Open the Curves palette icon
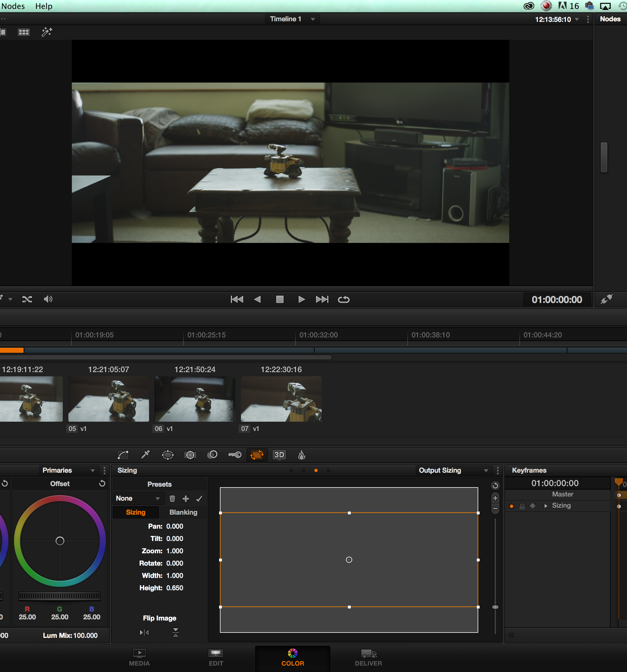 123,455
